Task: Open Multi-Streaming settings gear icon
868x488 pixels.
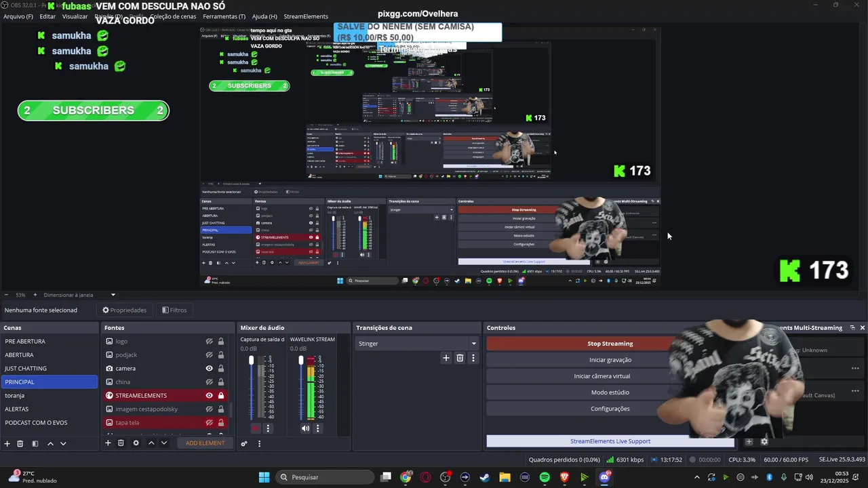Action: [x=764, y=442]
